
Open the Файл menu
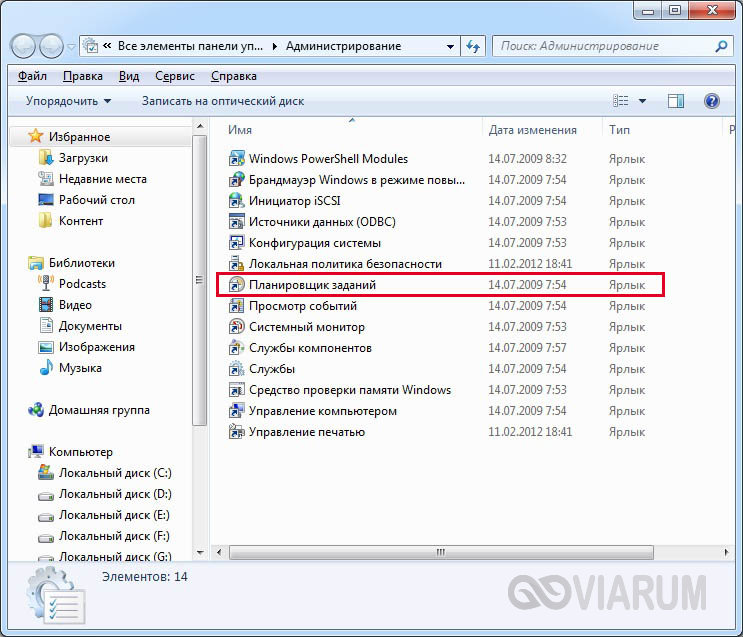(32, 76)
